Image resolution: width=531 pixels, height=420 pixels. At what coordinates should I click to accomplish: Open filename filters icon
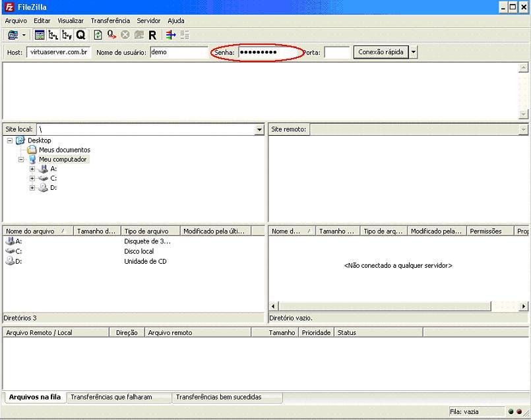(x=171, y=35)
